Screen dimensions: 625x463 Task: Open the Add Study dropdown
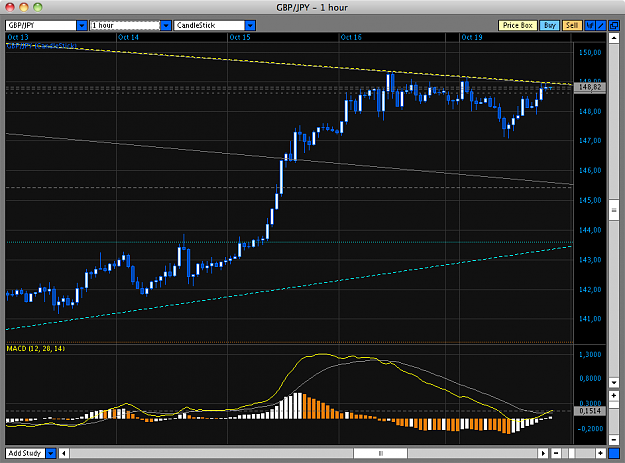[x=51, y=453]
